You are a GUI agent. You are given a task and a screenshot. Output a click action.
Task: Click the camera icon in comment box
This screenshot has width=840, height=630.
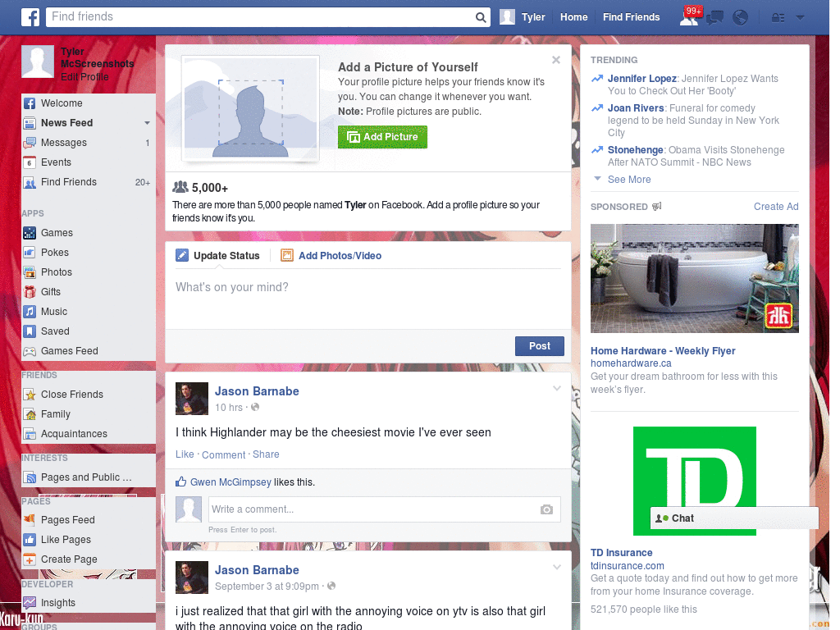pos(546,509)
